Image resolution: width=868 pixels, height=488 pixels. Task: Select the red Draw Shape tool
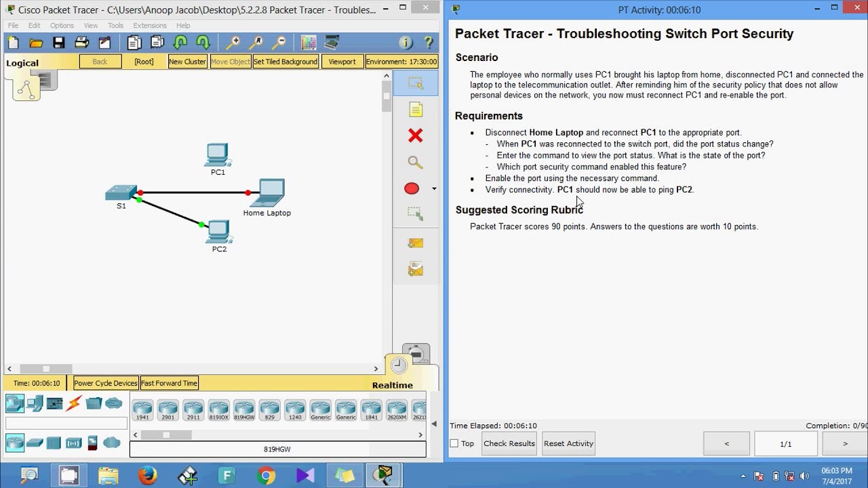click(x=412, y=188)
